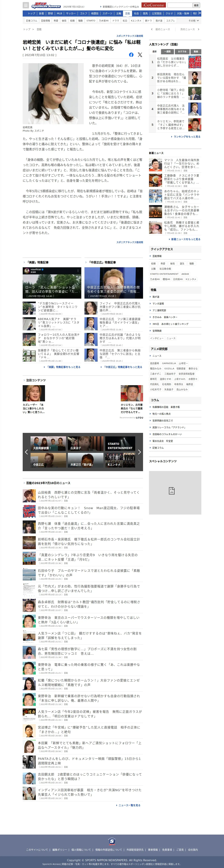
Task: Click 新聞購読とバックナンバーの申込み link
Action: pyautogui.click(x=120, y=6)
